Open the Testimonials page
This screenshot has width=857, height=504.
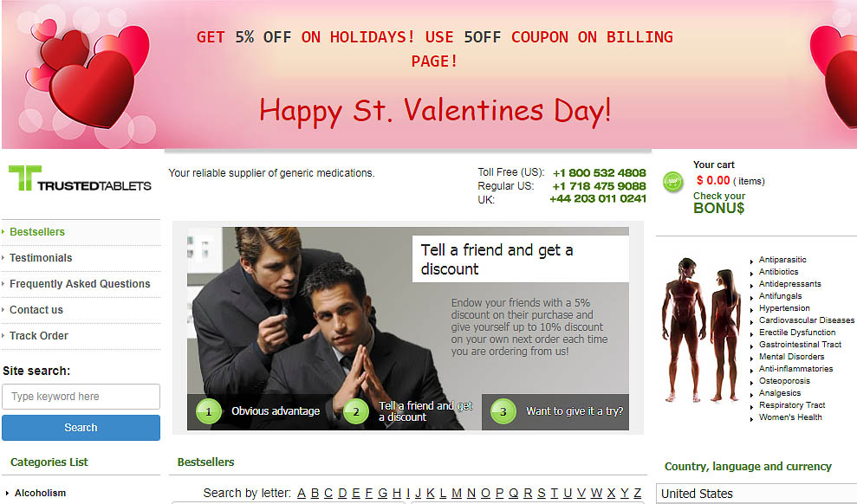pyautogui.click(x=41, y=258)
